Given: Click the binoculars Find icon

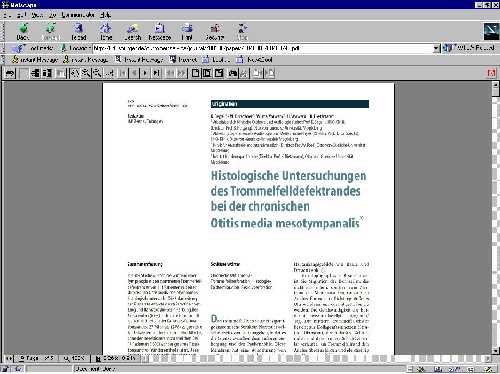Looking at the screenshot, I should (x=233, y=73).
